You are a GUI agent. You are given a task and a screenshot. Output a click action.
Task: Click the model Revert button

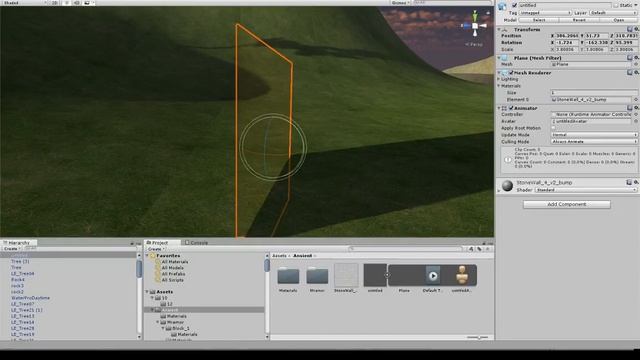tap(579, 20)
